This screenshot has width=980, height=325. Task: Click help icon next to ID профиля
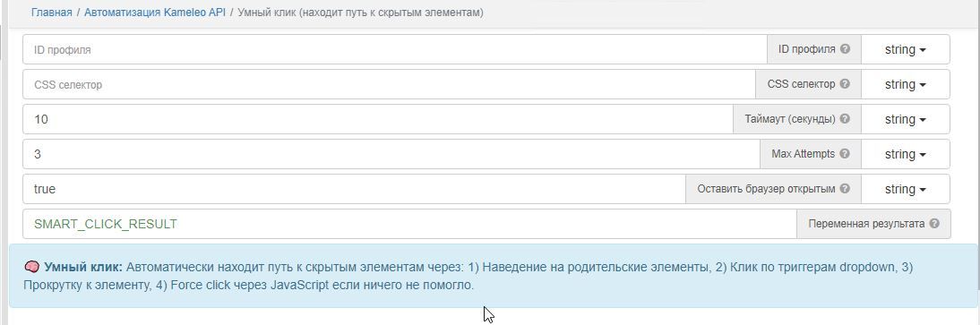tap(845, 48)
